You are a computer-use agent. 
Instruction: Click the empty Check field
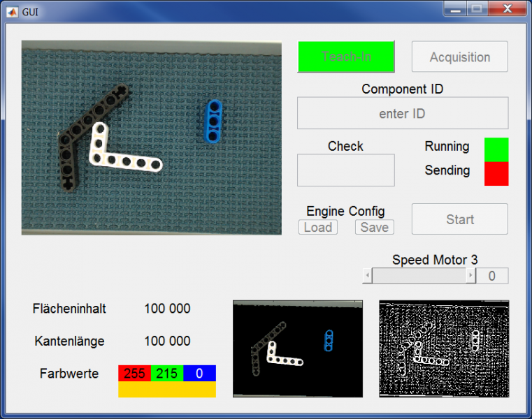click(345, 170)
